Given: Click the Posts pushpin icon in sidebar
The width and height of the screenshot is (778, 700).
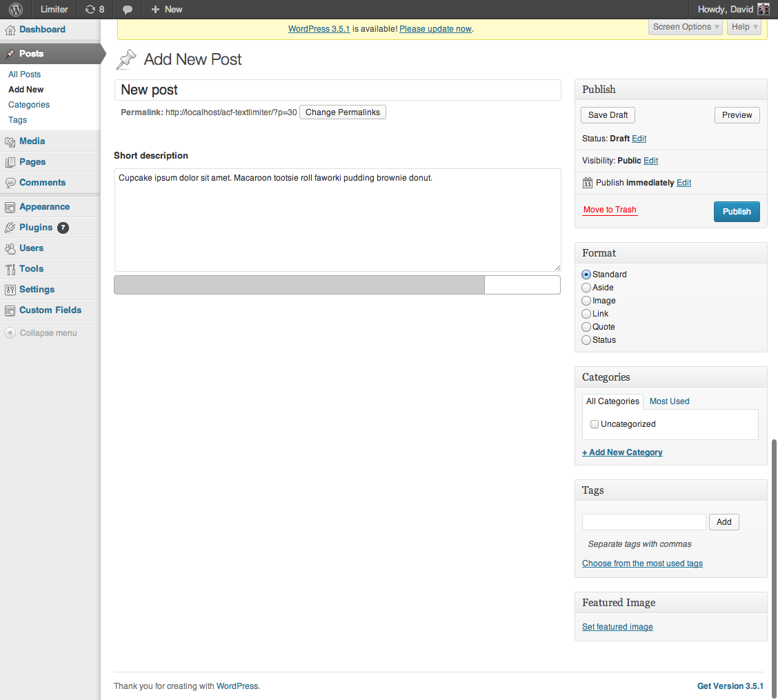Looking at the screenshot, I should coord(10,54).
